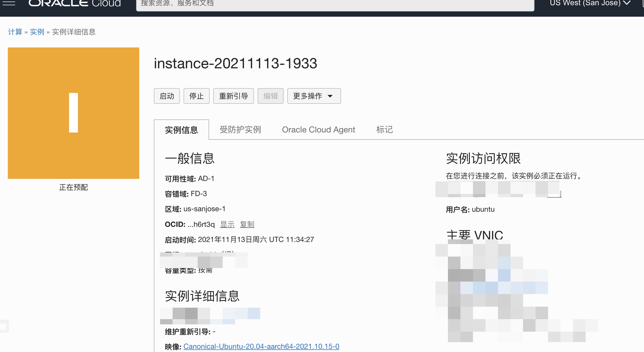Expand the US West (San Jose) region dropdown
This screenshot has height=352, width=644.
pos(590,3)
